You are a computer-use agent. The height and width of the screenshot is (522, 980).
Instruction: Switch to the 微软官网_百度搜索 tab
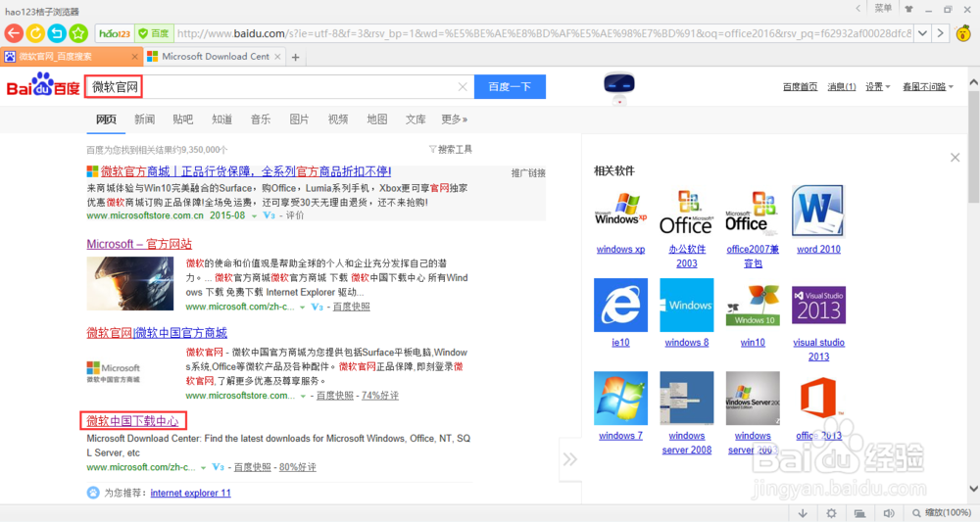(x=71, y=57)
